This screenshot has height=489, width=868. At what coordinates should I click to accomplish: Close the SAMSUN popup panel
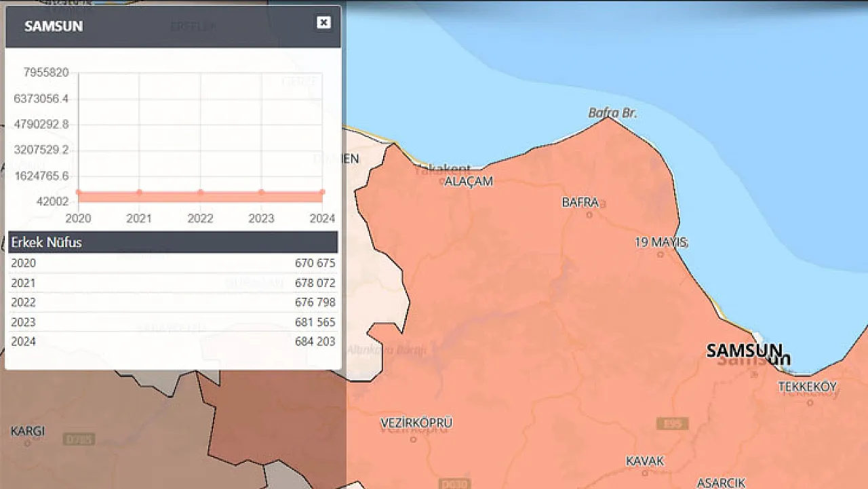tap(324, 22)
